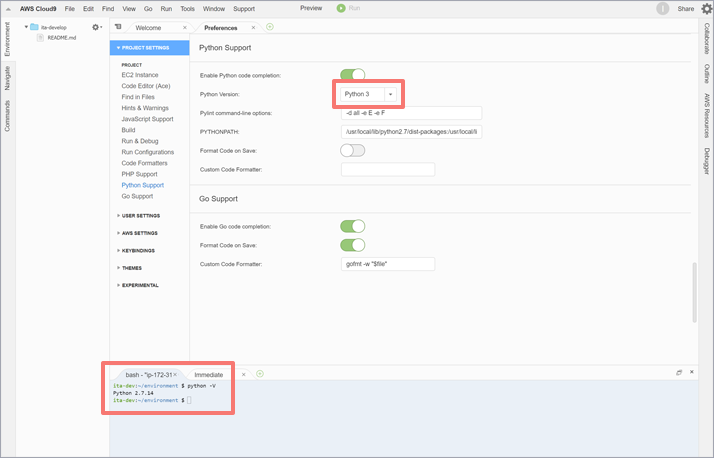Go to Run Configurations settings
This screenshot has width=714, height=458.
pyautogui.click(x=148, y=152)
